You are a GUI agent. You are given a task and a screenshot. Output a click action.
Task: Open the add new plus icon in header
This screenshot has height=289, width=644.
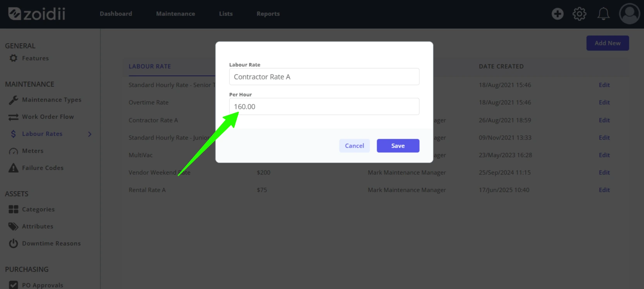click(x=558, y=14)
